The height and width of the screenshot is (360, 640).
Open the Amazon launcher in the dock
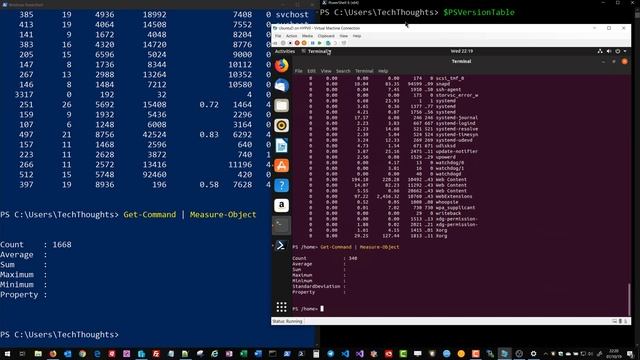pos(281,205)
